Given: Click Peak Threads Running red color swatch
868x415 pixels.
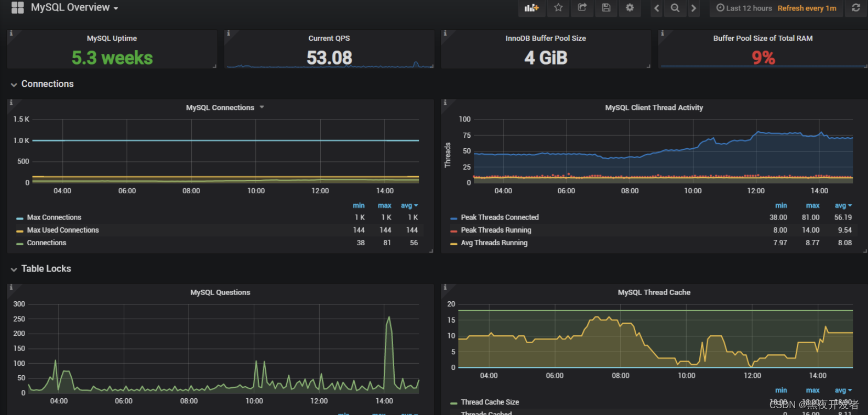Looking at the screenshot, I should [x=454, y=231].
